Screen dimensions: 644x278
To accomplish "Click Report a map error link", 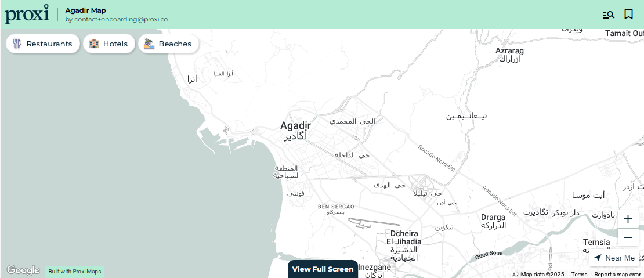I will [x=617, y=275].
